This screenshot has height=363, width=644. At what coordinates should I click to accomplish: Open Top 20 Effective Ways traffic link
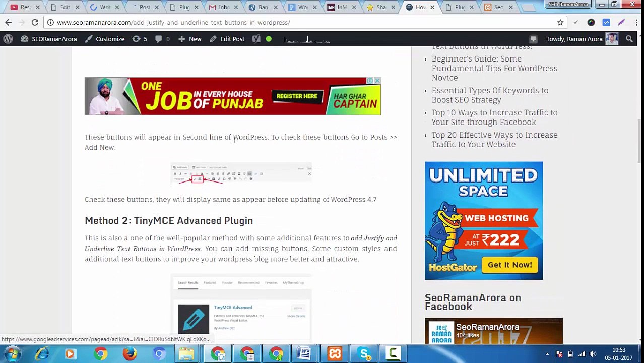494,139
